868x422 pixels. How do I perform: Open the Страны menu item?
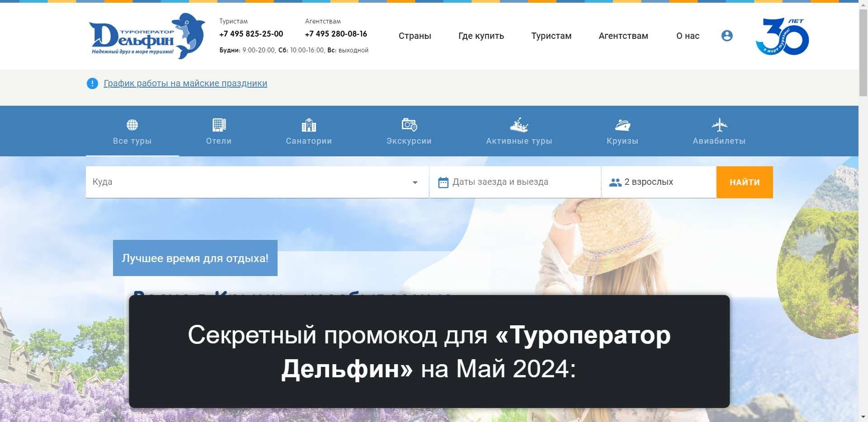tap(415, 36)
